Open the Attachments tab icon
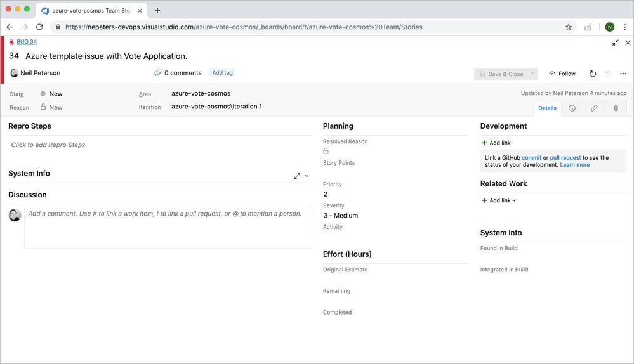Image resolution: width=634 pixels, height=364 pixels. click(x=616, y=108)
